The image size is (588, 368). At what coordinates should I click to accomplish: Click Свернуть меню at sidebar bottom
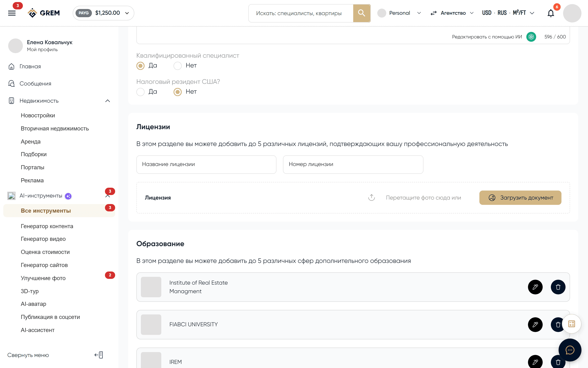point(28,355)
